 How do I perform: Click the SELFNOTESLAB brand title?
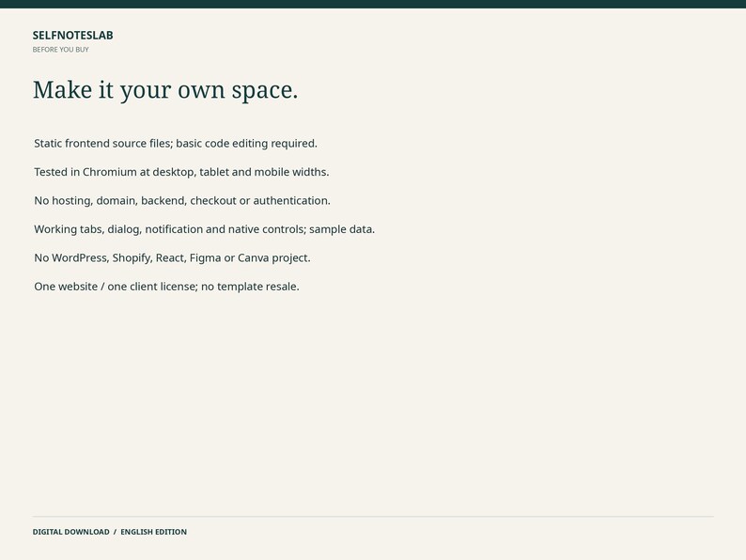click(x=72, y=35)
